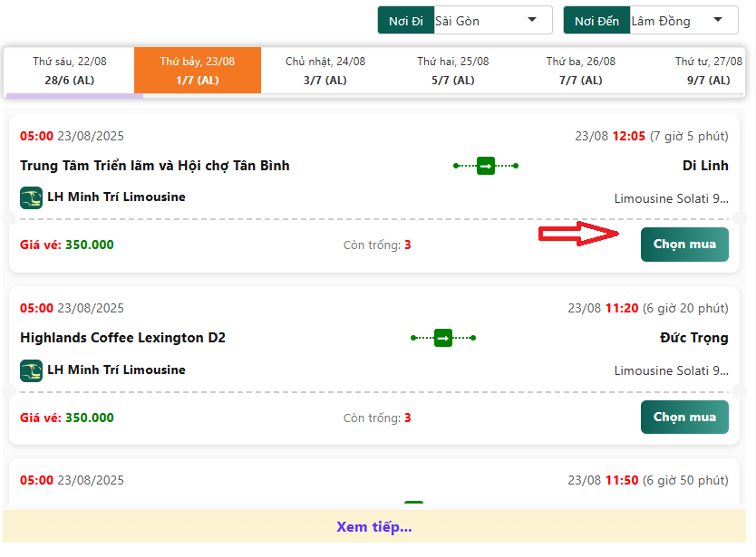The height and width of the screenshot is (557, 756).
Task: Select the Chủ nhật, 24/08 date tab
Action: click(x=325, y=71)
